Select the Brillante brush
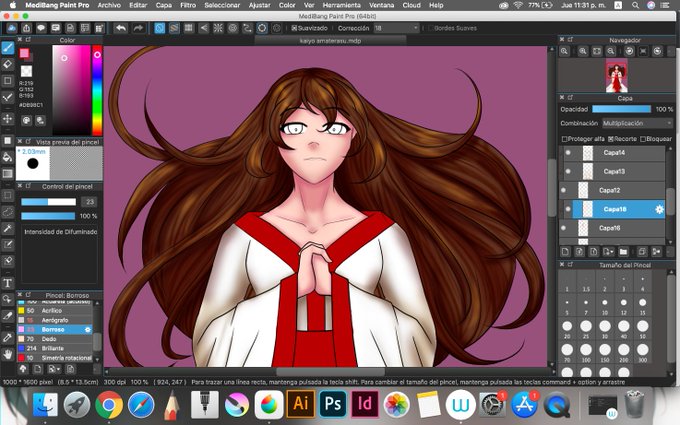Screen dimensions: 680x425 coord(55,348)
